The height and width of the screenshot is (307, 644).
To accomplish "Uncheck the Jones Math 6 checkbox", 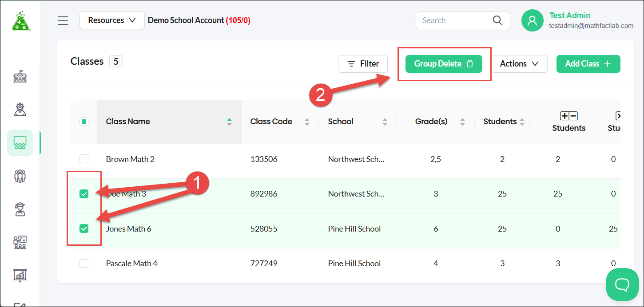I will [84, 228].
